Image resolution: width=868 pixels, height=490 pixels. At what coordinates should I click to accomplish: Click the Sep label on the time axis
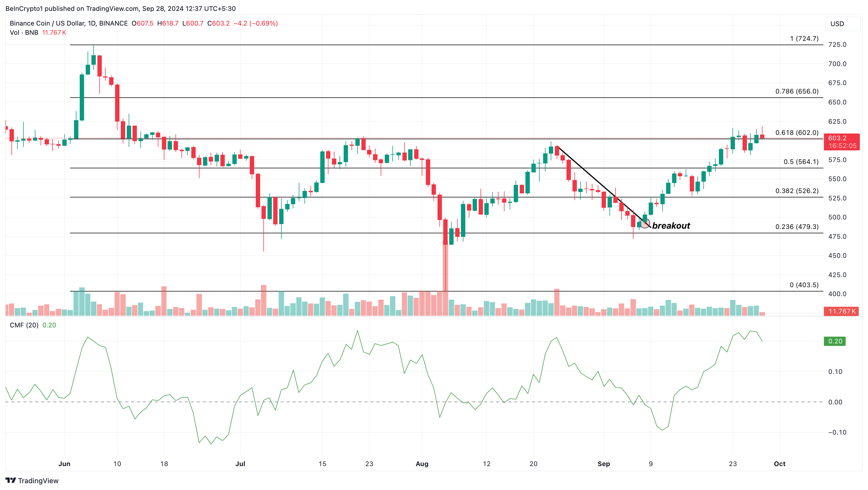pos(604,464)
